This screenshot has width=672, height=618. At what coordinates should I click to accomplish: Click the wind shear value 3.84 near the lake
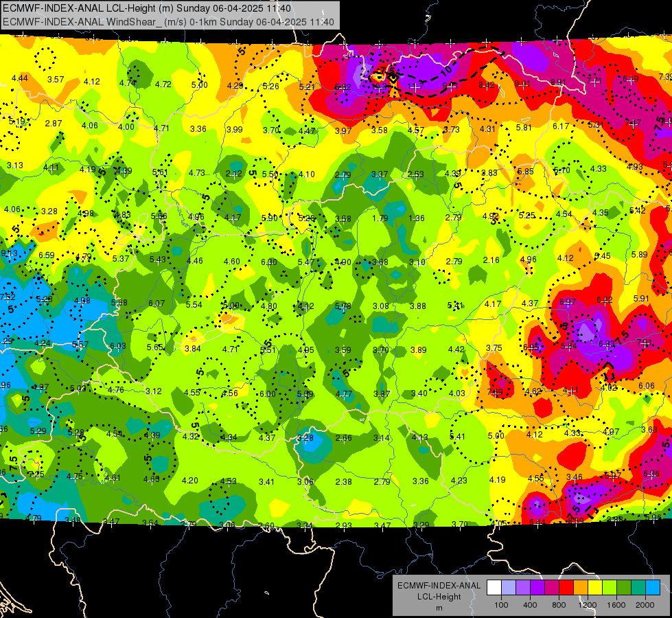(x=192, y=349)
